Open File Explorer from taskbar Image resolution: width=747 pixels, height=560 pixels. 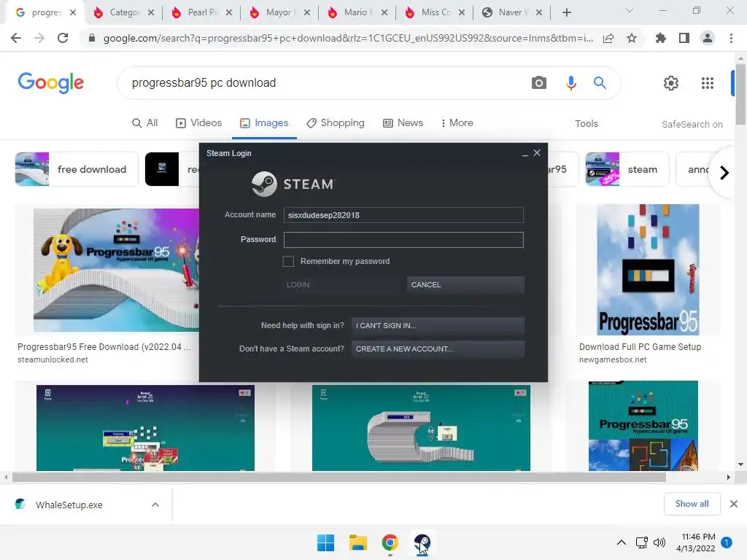[x=357, y=542]
